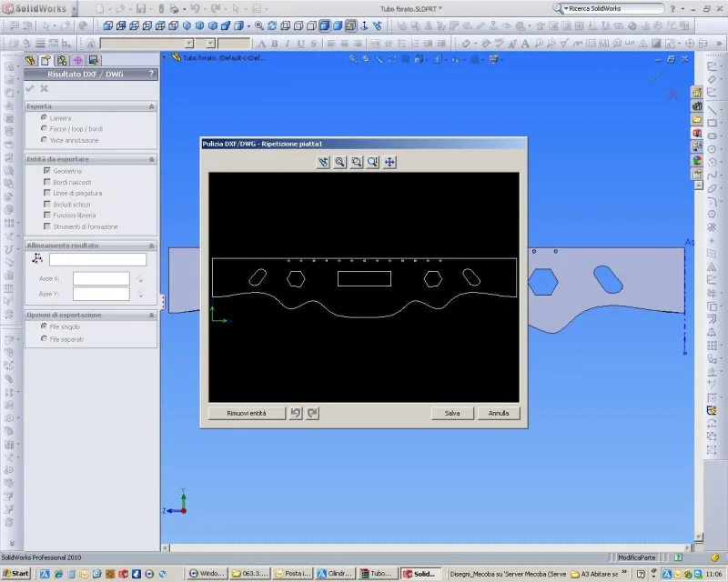Click the Save floppy disk toolbar icon
This screenshot has width=728, height=582.
pyautogui.click(x=141, y=8)
